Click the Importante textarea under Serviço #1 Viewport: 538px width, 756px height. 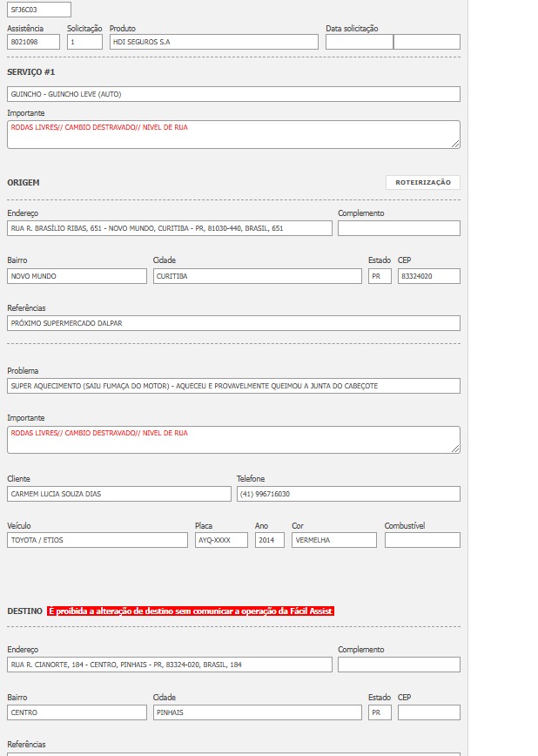pyautogui.click(x=234, y=134)
